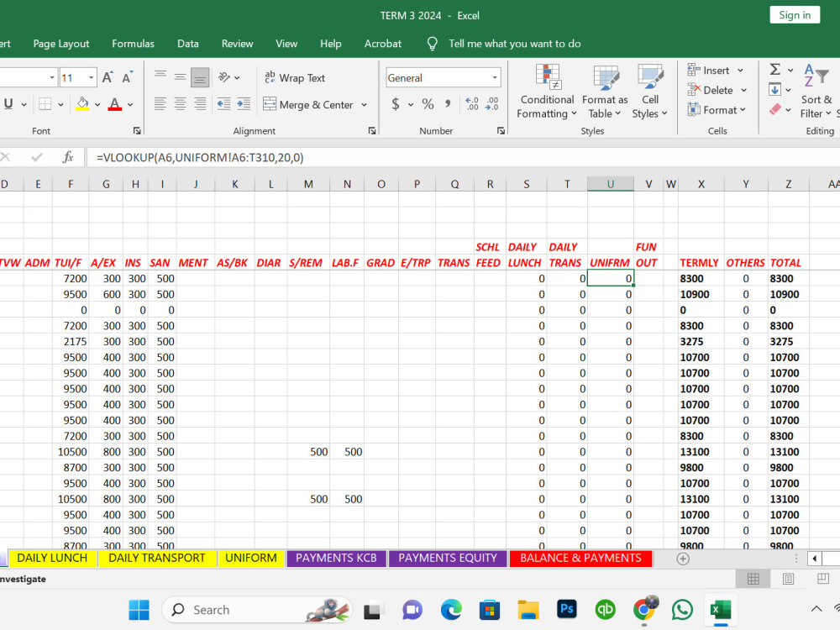Expand the Merge & Center options arrow
Image resolution: width=840 pixels, height=630 pixels.
coord(365,104)
